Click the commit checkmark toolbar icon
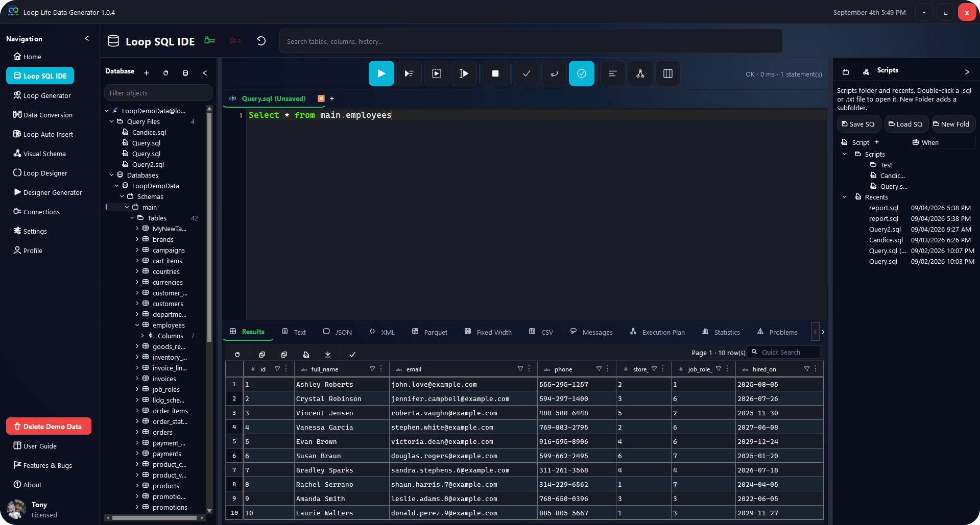Image resolution: width=980 pixels, height=525 pixels. (x=526, y=73)
